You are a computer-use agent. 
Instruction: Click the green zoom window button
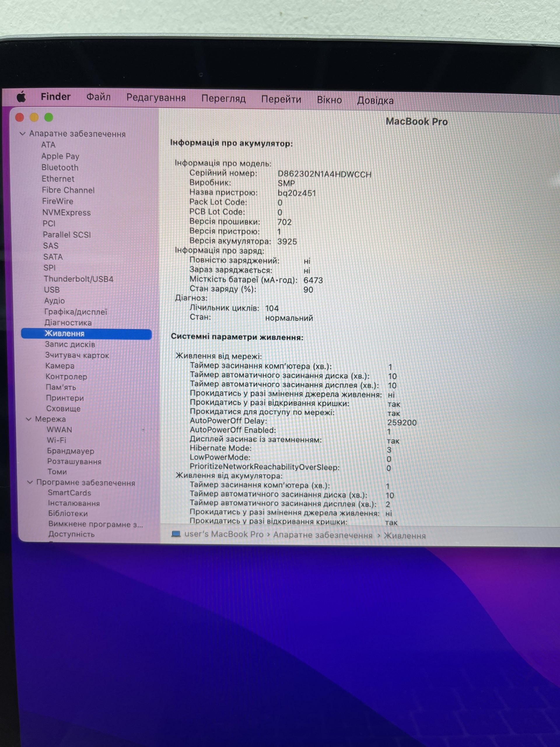pyautogui.click(x=49, y=118)
